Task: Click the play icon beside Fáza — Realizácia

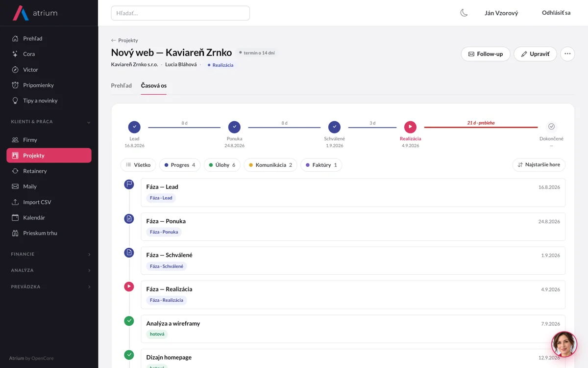Action: coord(129,287)
